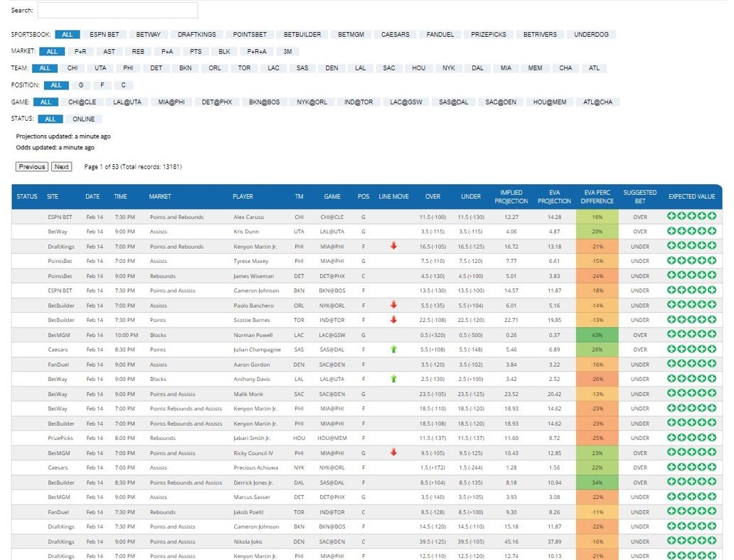Filter sportsbook by ESPN BET
734x560 pixels.
tap(105, 35)
